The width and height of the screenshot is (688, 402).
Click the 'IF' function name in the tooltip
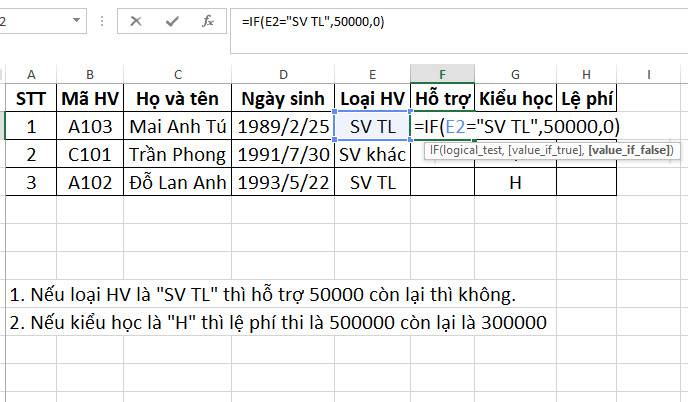[x=434, y=150]
